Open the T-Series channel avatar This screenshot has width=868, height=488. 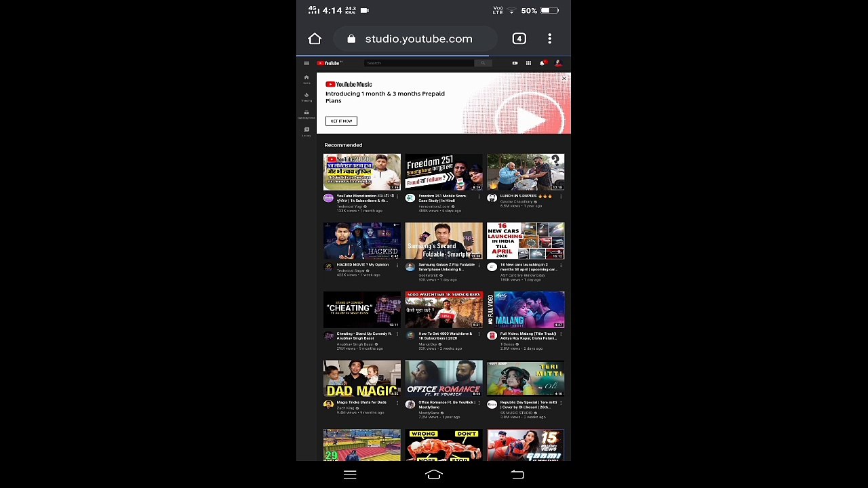coord(492,335)
